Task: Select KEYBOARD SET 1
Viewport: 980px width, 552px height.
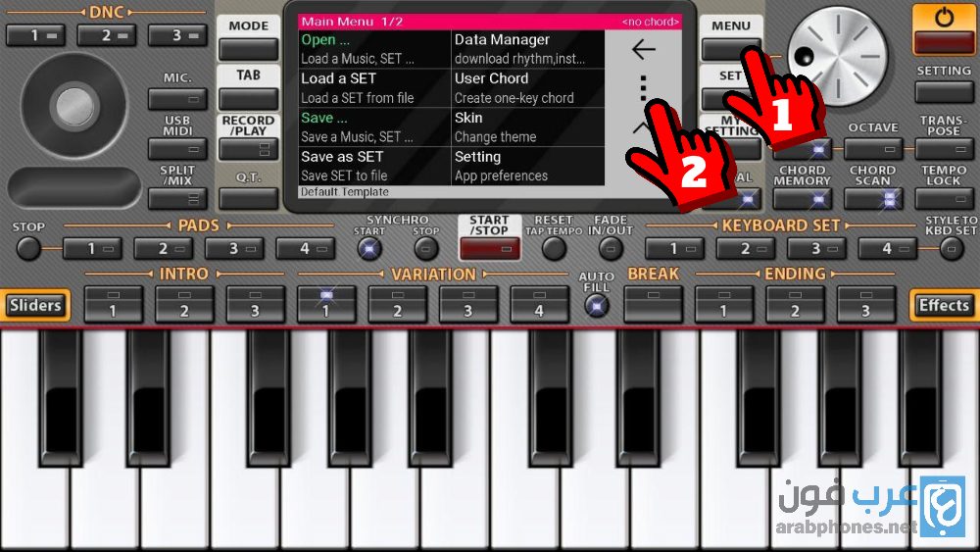Action: tap(674, 249)
